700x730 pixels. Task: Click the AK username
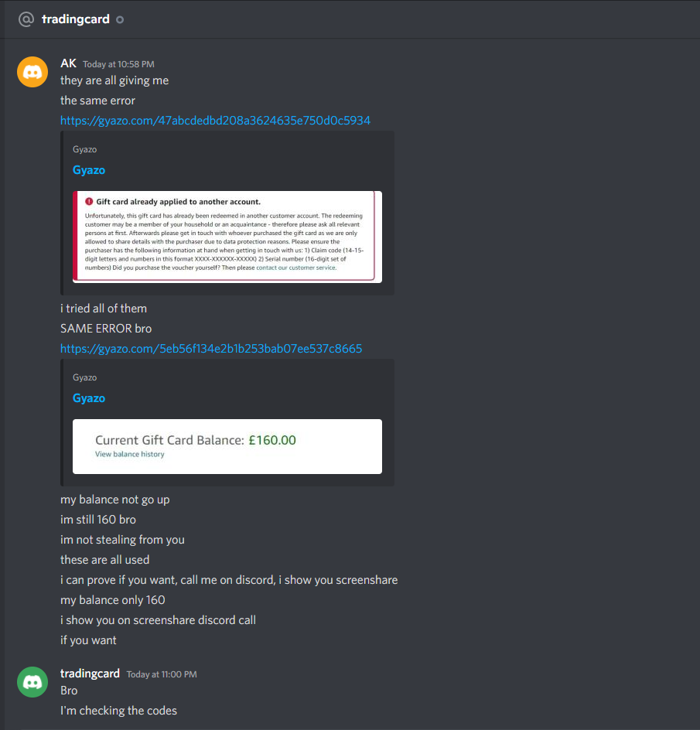(69, 63)
